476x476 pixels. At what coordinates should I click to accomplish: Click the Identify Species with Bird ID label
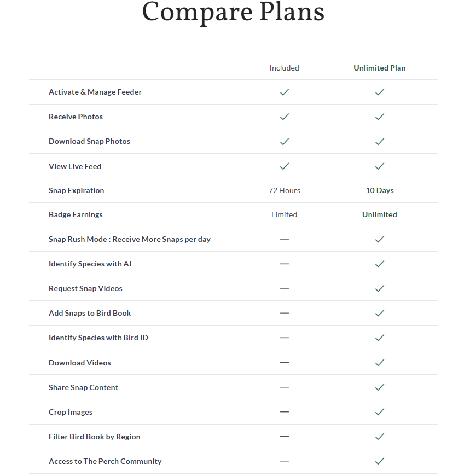[x=98, y=338]
